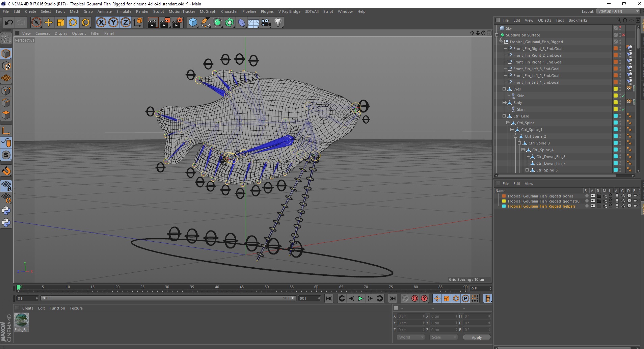Open the Simulate menu

[124, 11]
